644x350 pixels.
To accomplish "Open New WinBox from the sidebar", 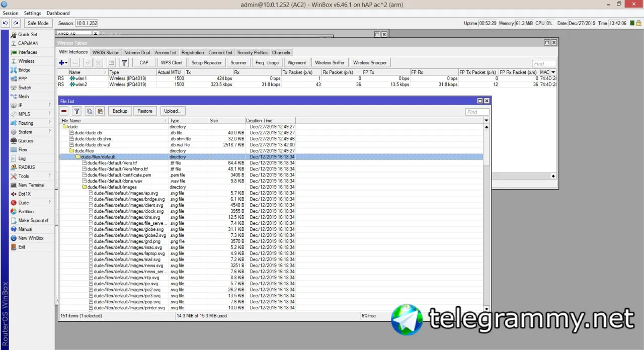I will (31, 238).
